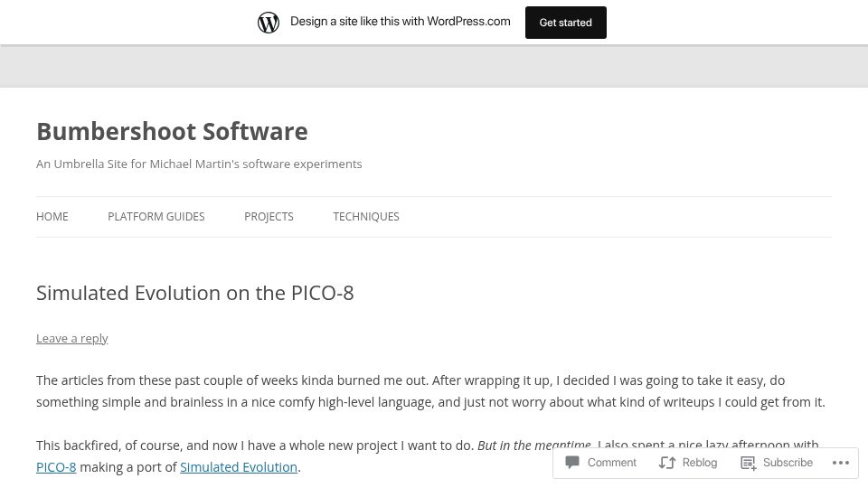The image size is (868, 488).
Task: Open the PROJECTS menu item
Action: (x=269, y=216)
